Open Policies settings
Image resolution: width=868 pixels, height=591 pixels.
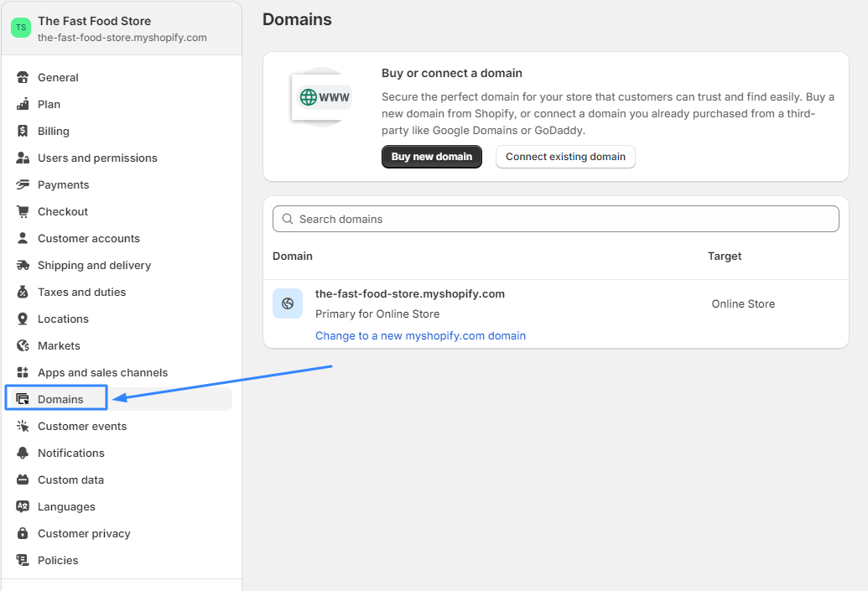pyautogui.click(x=122, y=561)
